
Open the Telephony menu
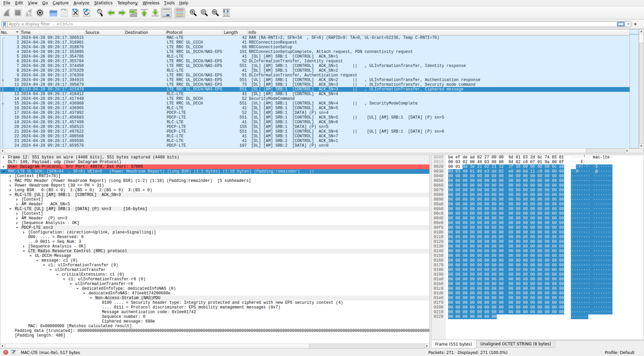click(x=127, y=3)
